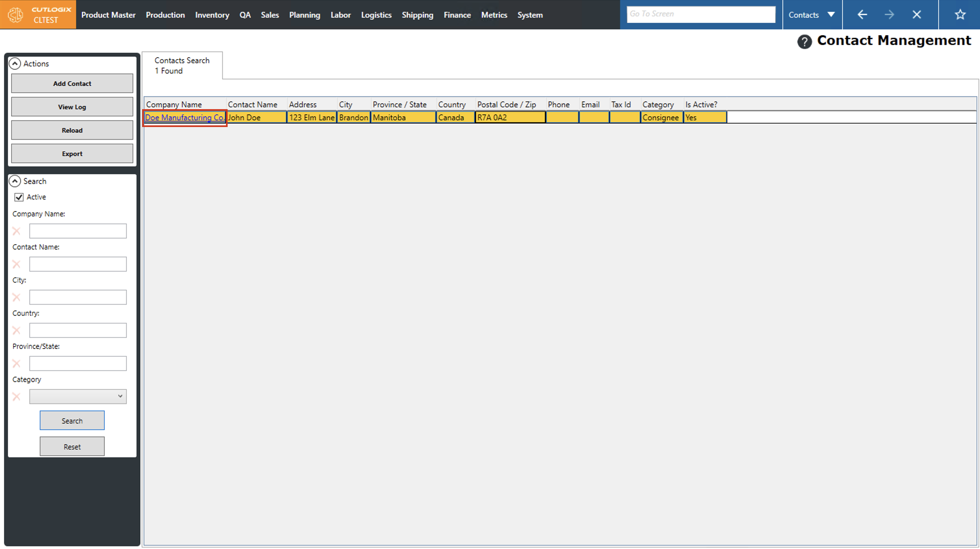Image resolution: width=980 pixels, height=549 pixels.
Task: Open the Doe Manufacturing Co. link
Action: point(184,118)
